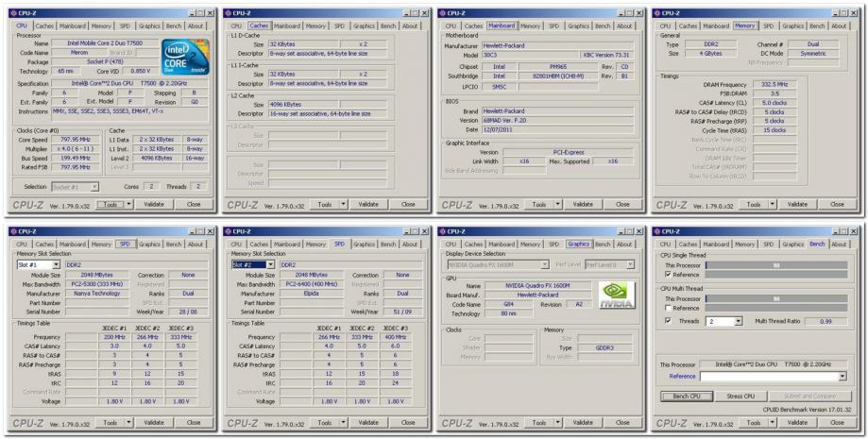Viewport: 868px width, 439px height.
Task: Click the CPU-Z title bar icon of the Bench window
Action: pyautogui.click(x=656, y=231)
